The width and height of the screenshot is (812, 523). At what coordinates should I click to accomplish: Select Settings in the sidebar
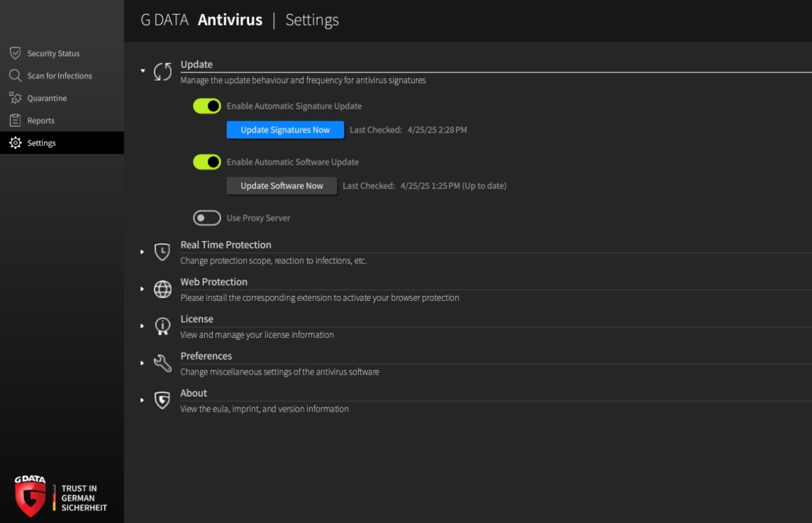tap(62, 143)
